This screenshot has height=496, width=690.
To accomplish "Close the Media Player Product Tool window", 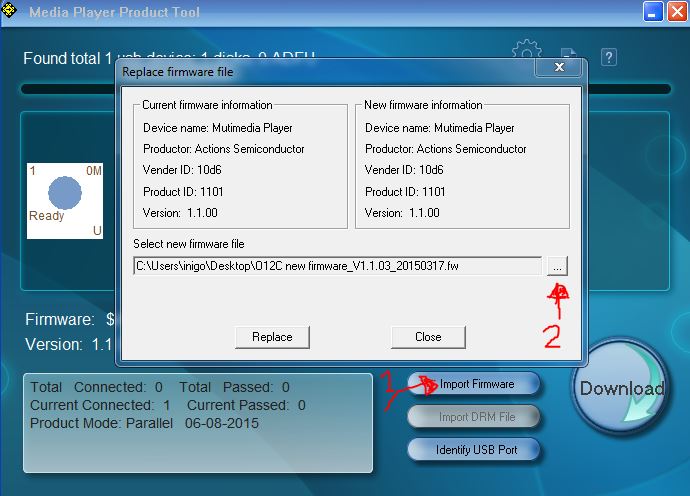I will pos(676,12).
